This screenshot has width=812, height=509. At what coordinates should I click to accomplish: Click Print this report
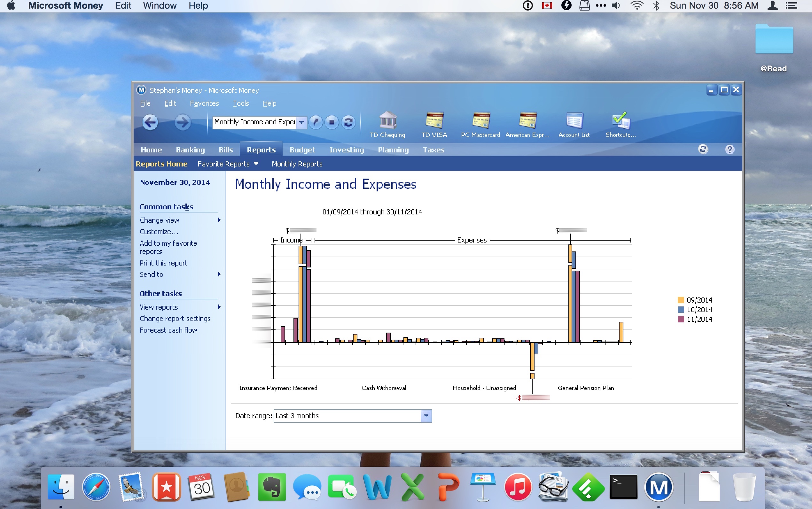pyautogui.click(x=163, y=263)
